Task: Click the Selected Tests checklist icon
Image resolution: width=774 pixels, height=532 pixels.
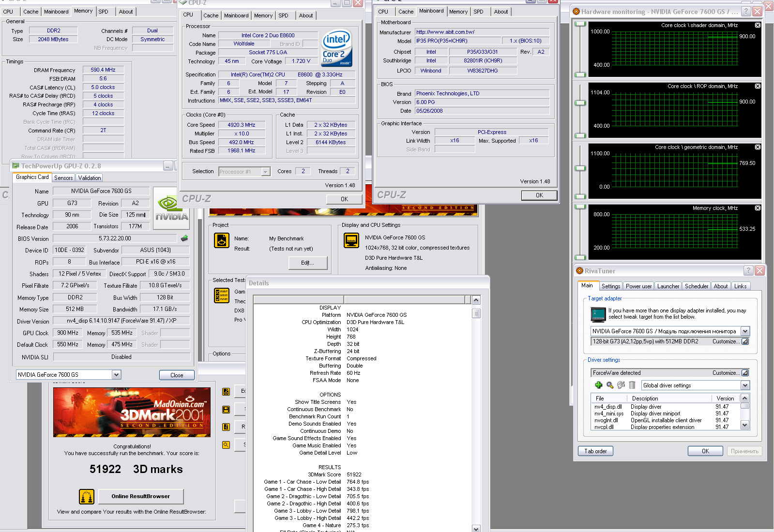Action: coord(222,296)
